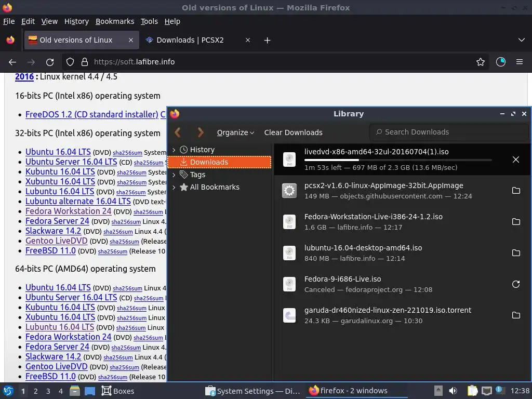Open the Lubuntu alternate 16.04 LTS link

[78, 201]
